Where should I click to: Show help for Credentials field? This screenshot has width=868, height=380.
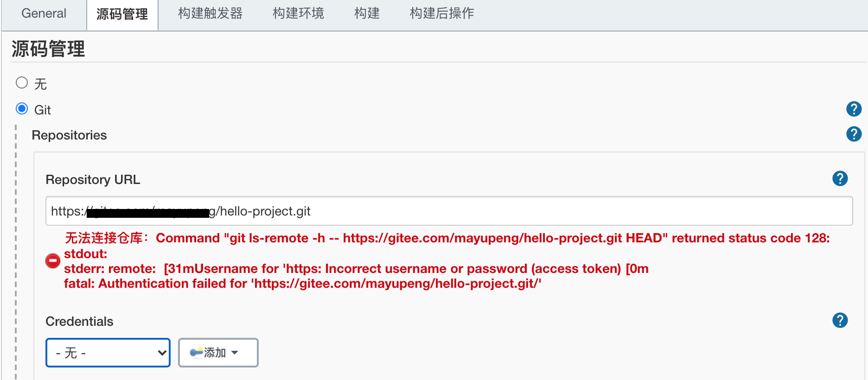(840, 320)
